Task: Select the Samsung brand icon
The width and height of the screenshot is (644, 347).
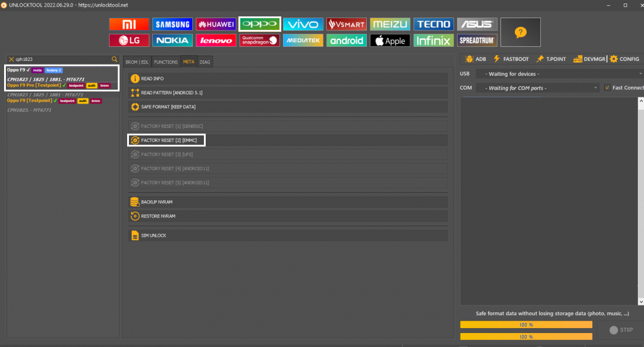Action: pyautogui.click(x=172, y=24)
